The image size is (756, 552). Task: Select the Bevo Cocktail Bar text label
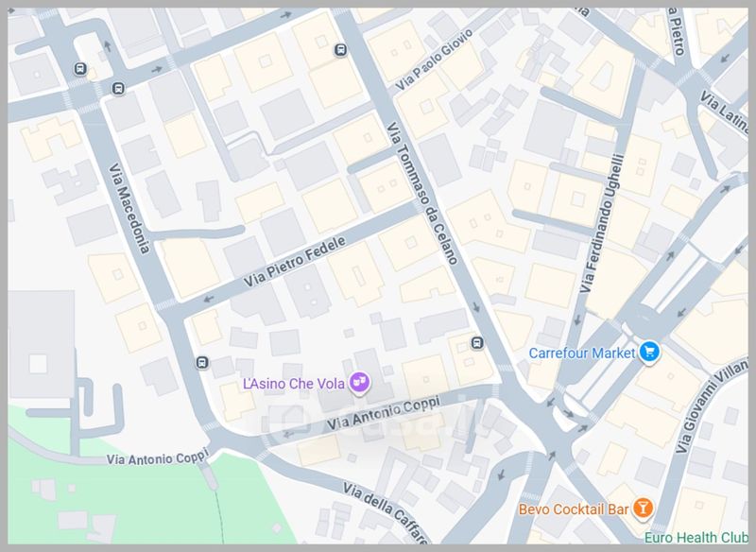click(574, 509)
